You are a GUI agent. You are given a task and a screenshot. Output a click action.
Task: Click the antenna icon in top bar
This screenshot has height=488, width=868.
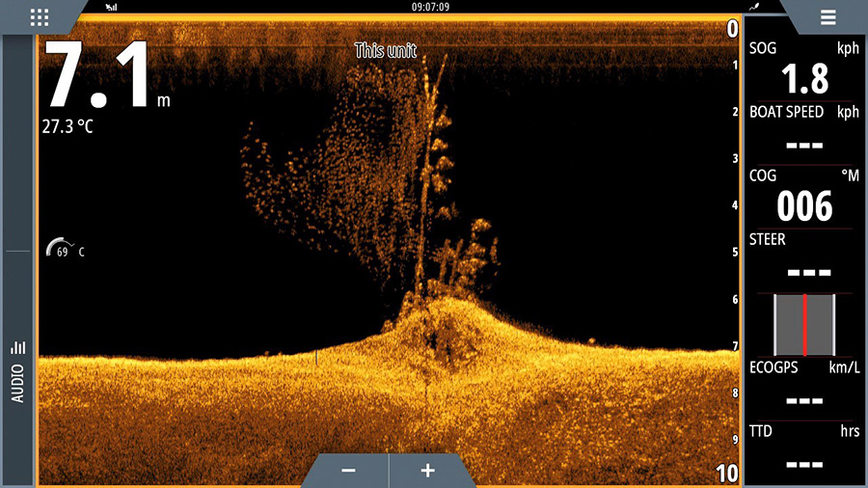(x=753, y=7)
